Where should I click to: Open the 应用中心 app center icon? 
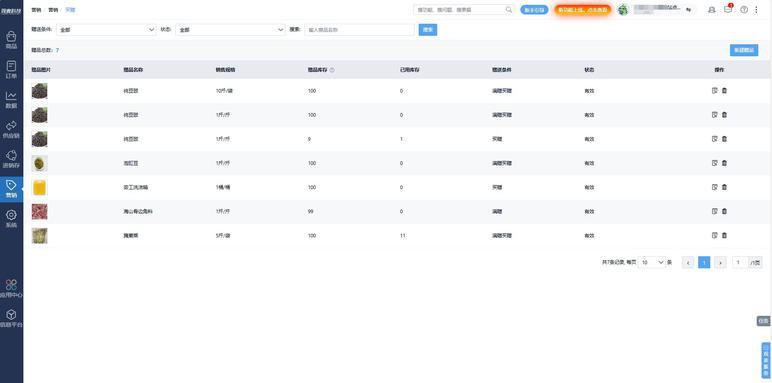pos(11,288)
